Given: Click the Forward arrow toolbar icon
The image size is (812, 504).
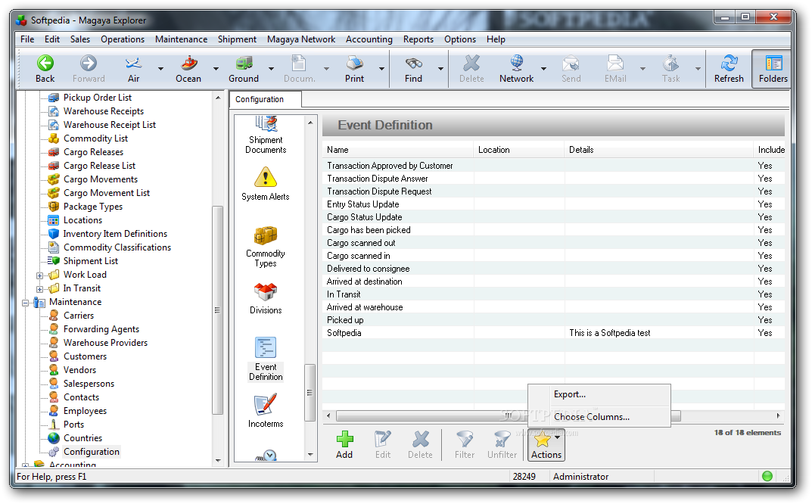Looking at the screenshot, I should 89,64.
